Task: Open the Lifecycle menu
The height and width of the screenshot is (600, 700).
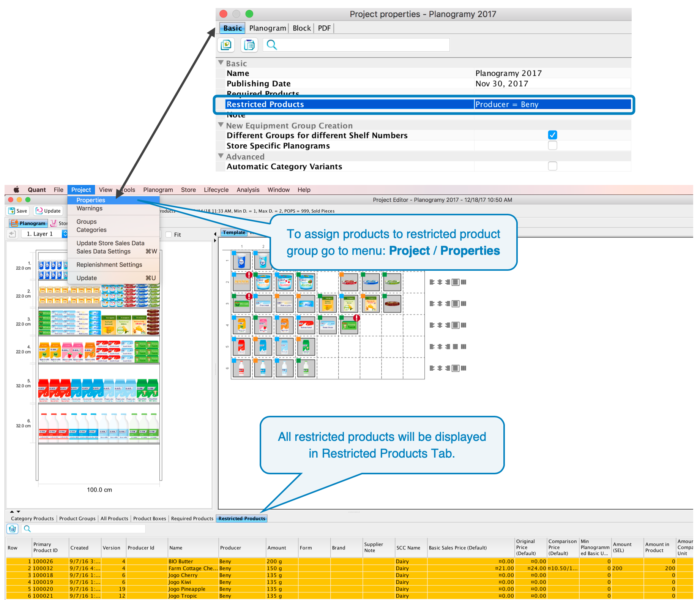Action: pos(216,189)
